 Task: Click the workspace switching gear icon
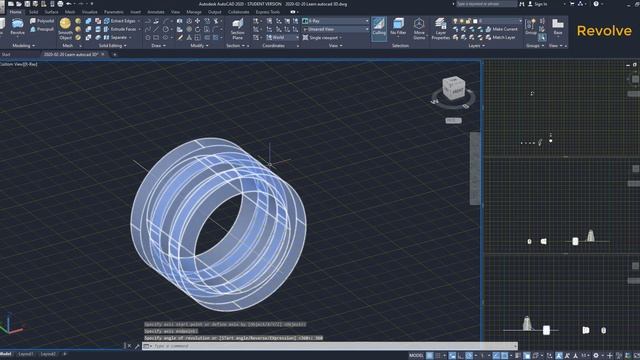[596, 356]
